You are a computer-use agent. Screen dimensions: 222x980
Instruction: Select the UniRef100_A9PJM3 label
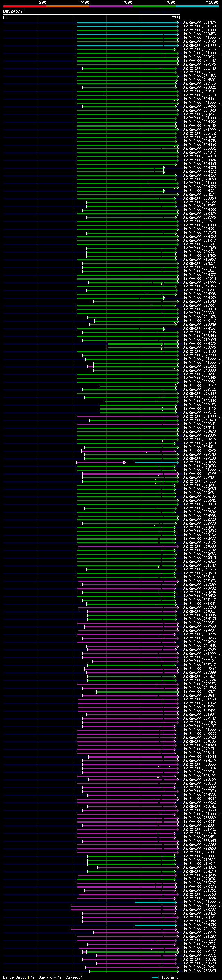(199, 455)
